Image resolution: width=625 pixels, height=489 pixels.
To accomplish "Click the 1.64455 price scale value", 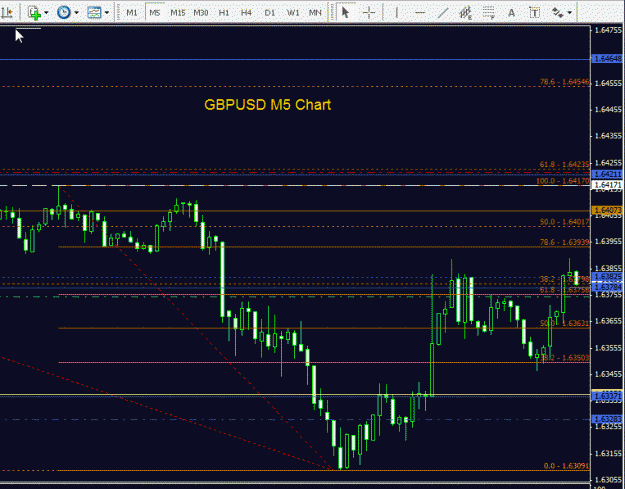I will tap(608, 109).
